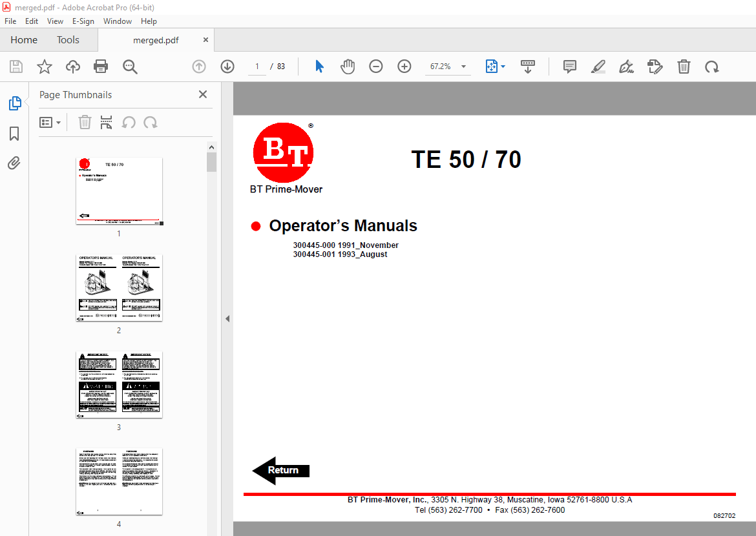Screen dimensions: 756x536
Task: Open zoom level dropdown arrow
Action: (463, 67)
